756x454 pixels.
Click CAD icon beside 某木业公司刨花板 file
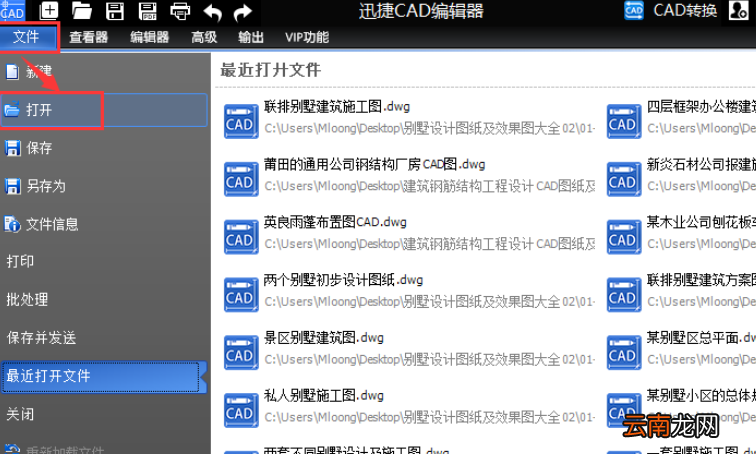tap(624, 237)
